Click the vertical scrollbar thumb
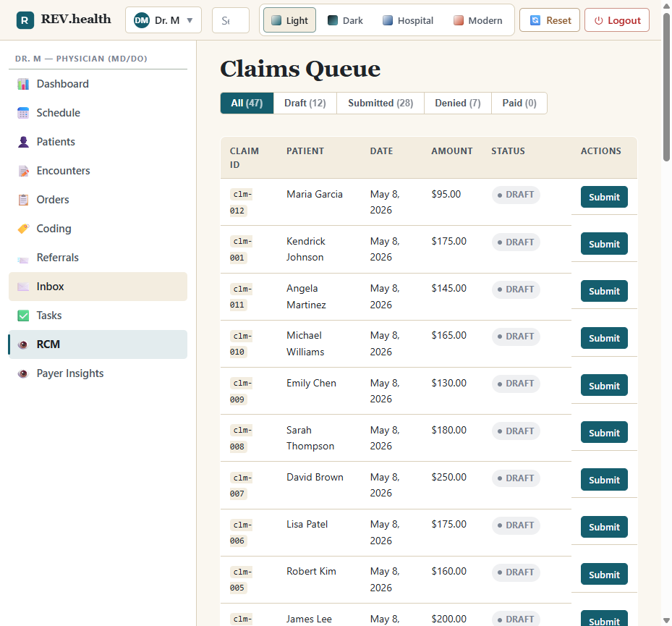 point(666,88)
